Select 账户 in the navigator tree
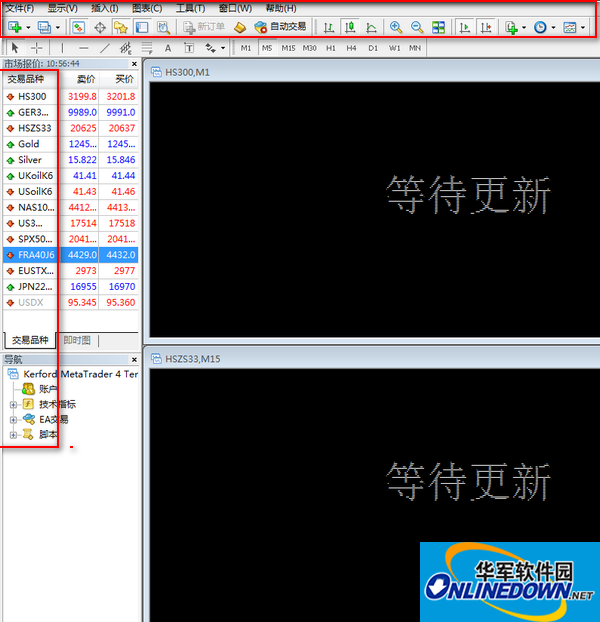The width and height of the screenshot is (600, 622). tap(48, 389)
